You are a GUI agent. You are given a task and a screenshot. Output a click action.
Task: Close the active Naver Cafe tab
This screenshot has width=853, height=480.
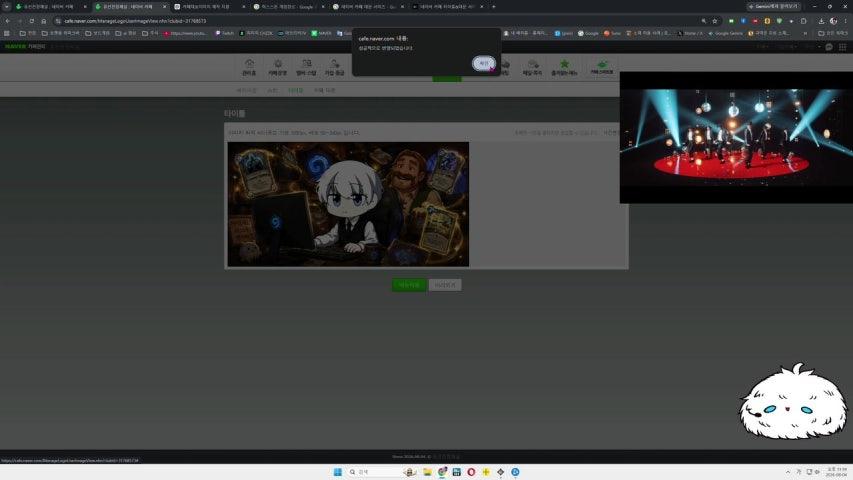pyautogui.click(x=164, y=7)
